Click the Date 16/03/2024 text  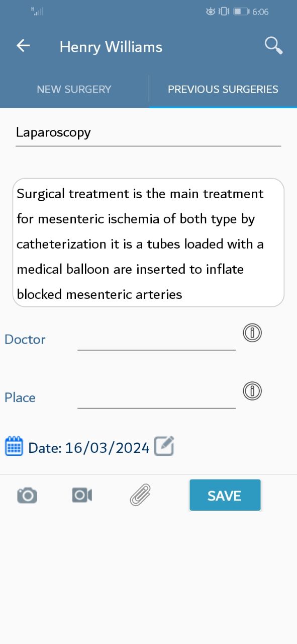click(89, 448)
